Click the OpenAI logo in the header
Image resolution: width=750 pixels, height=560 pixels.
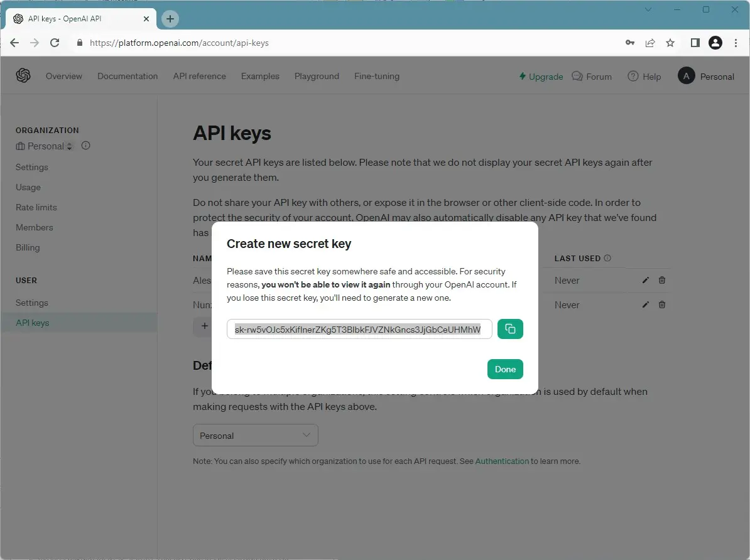point(23,76)
